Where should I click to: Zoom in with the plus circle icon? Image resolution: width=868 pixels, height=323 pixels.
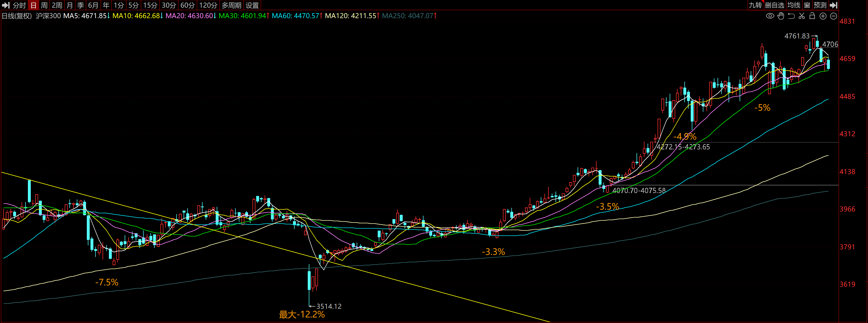(x=823, y=16)
